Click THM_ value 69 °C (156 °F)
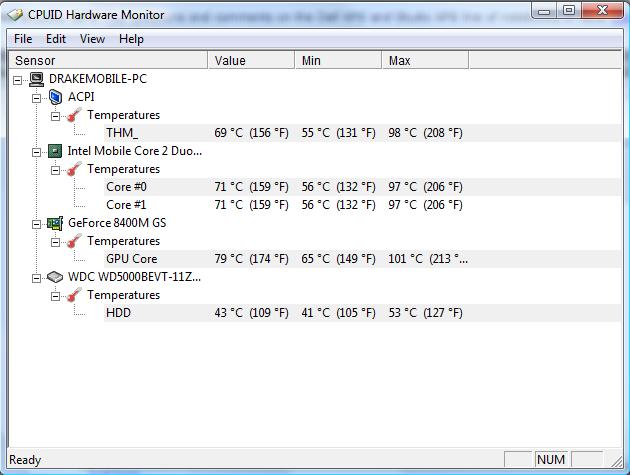Screen dimensions: 630x475 [x=252, y=133]
